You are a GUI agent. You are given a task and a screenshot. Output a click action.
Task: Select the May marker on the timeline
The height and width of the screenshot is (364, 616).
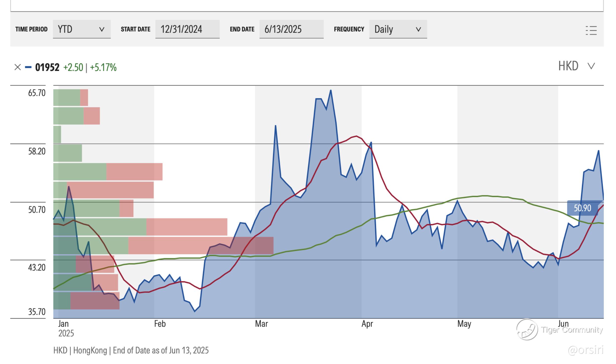(464, 324)
